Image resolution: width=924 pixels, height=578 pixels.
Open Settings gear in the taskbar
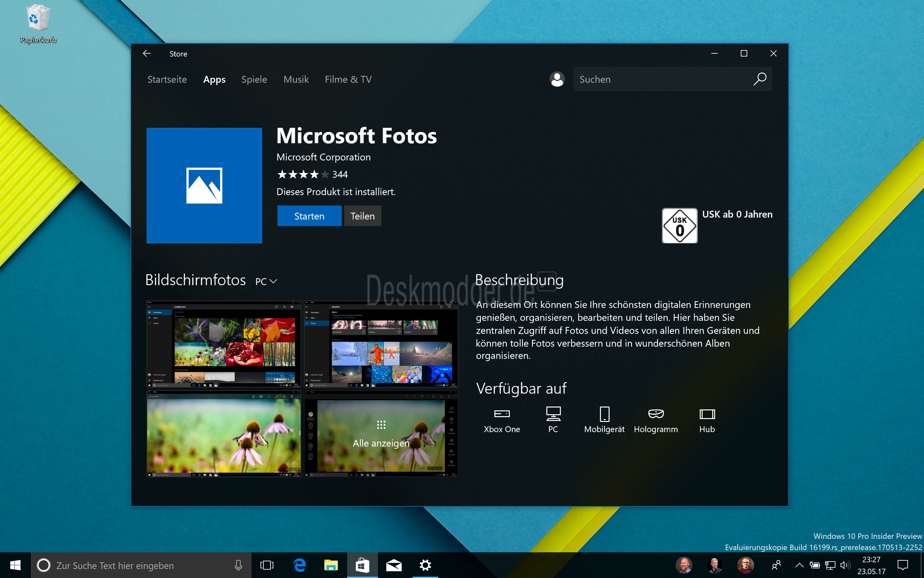[425, 565]
